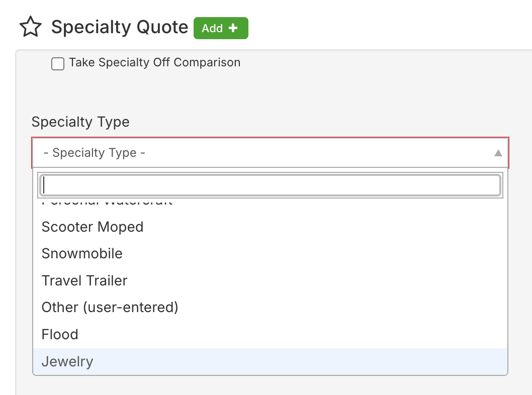Tick the Take Specialty Off Comparison checkbox
The width and height of the screenshot is (532, 395).
(58, 64)
